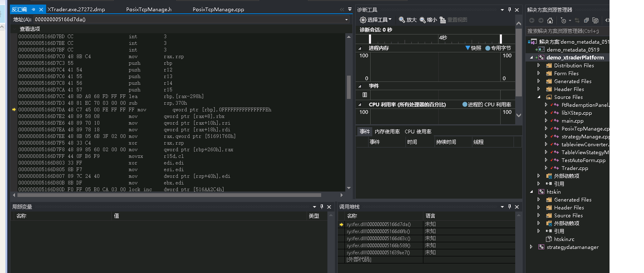Select main.cpp in Solution Explorer
This screenshot has height=273, width=644.
[x=573, y=121]
